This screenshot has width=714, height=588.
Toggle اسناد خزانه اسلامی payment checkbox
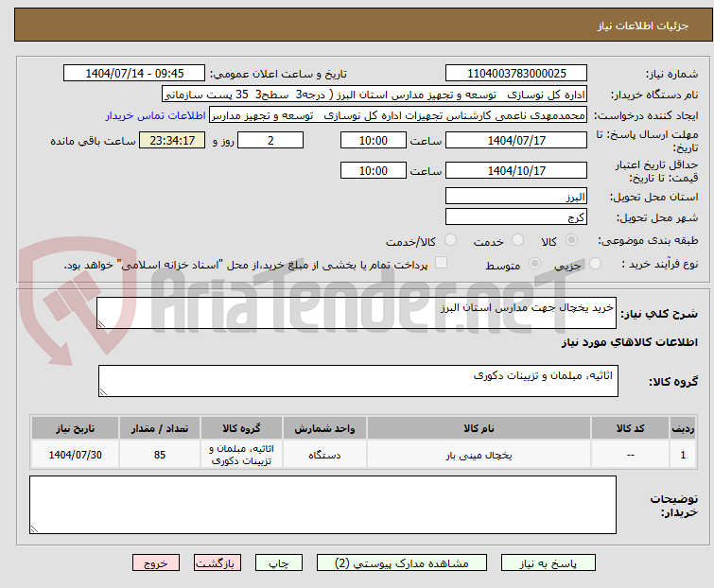[442, 263]
